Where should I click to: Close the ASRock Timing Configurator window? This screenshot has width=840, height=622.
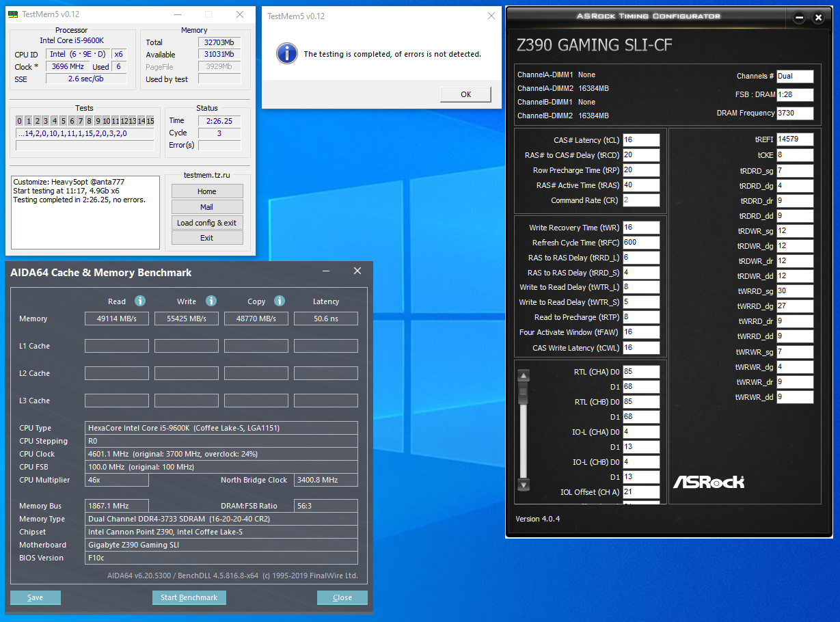(x=818, y=18)
